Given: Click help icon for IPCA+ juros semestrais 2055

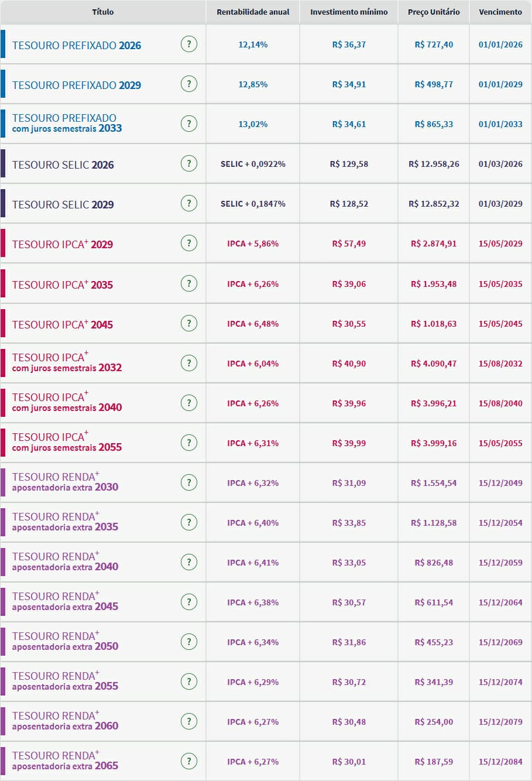Looking at the screenshot, I should click(x=188, y=443).
